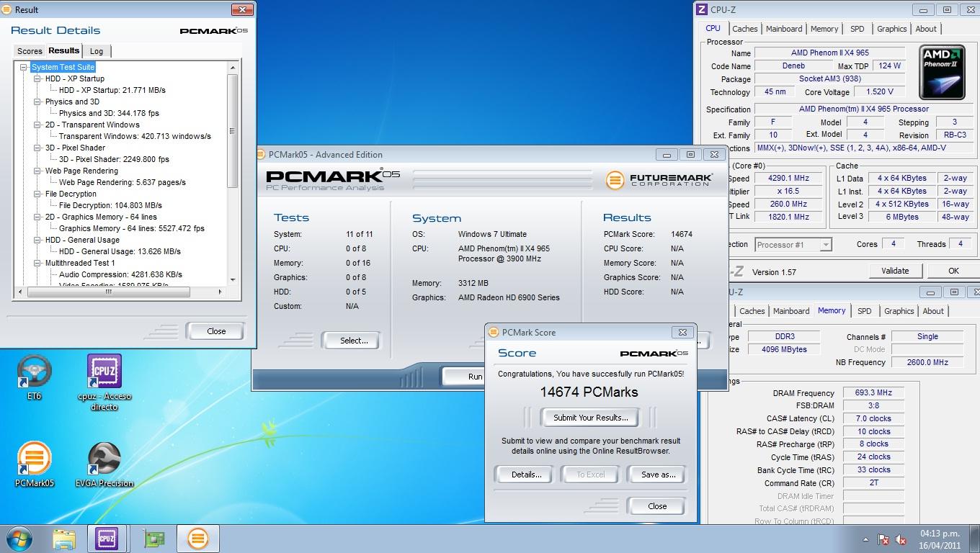Open the Windows Start menu orb

click(19, 538)
